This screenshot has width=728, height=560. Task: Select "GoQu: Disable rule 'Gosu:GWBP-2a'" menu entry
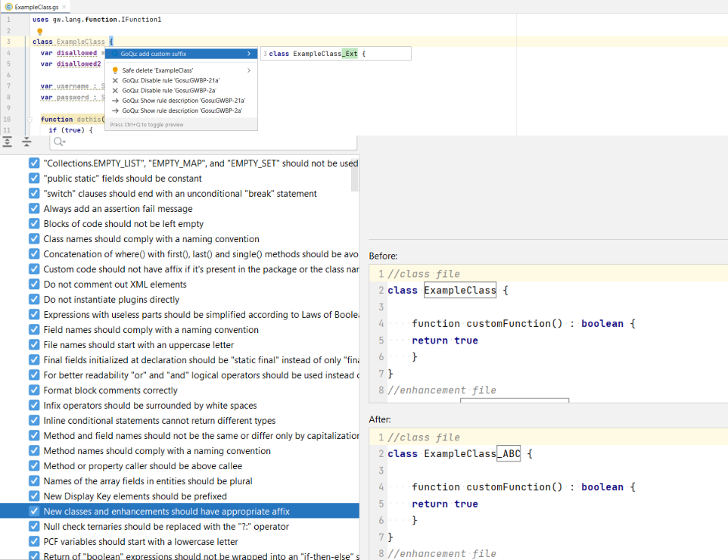(x=182, y=90)
